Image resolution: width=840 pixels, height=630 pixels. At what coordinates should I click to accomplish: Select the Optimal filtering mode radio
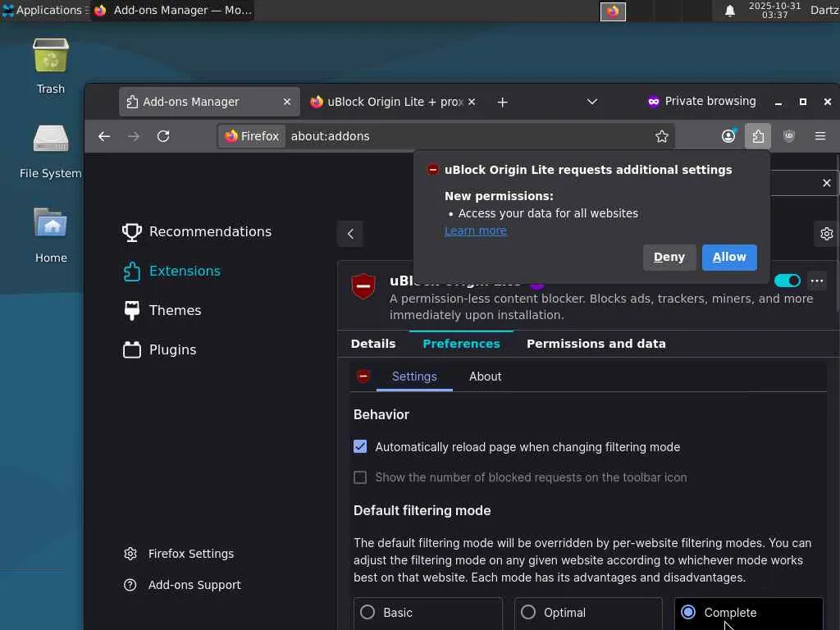pyautogui.click(x=528, y=612)
